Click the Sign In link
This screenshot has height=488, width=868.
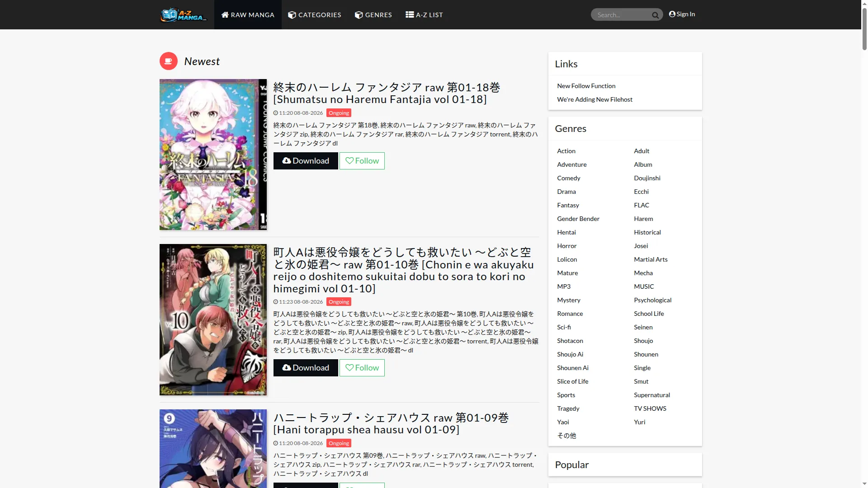coord(682,14)
